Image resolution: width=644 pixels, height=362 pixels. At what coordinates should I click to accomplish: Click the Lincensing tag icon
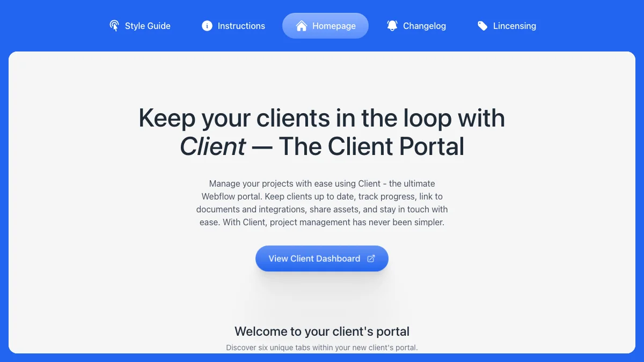[x=482, y=26]
